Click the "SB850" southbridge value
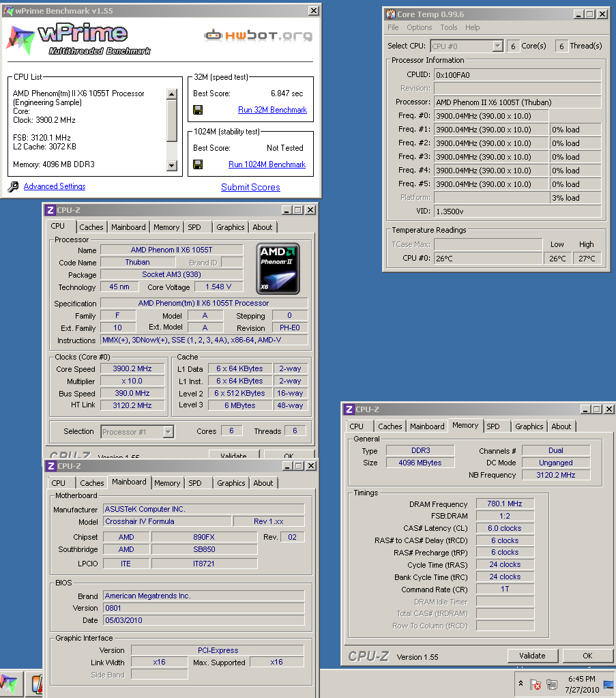The image size is (616, 698). click(x=204, y=550)
